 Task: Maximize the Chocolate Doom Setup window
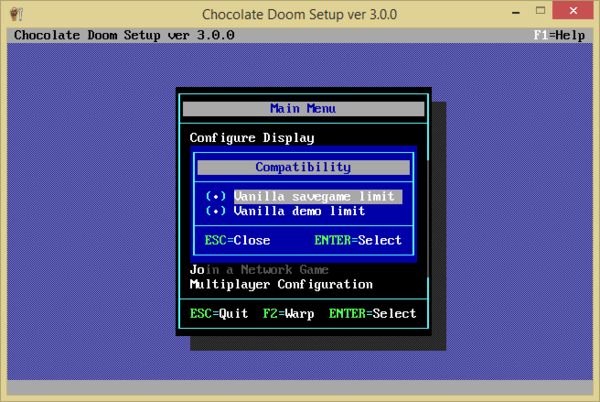pyautogui.click(x=540, y=11)
